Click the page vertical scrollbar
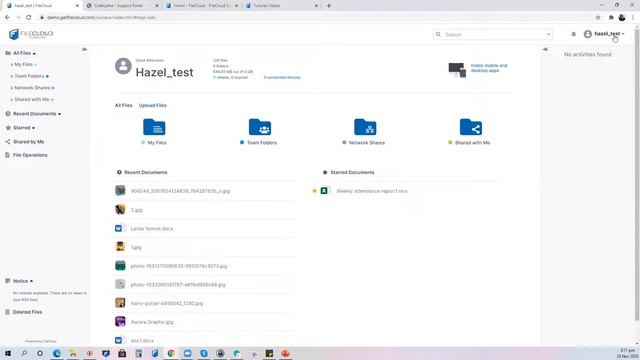The width and height of the screenshot is (640, 360). [637, 176]
